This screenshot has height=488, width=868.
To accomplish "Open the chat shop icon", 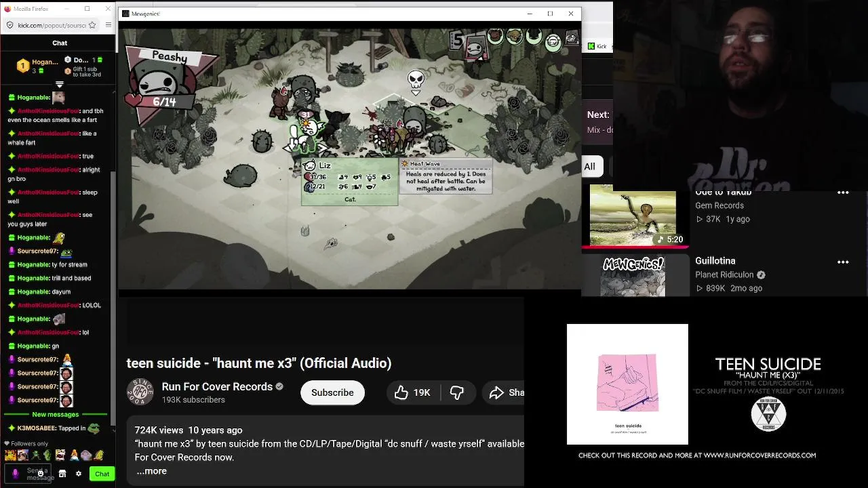I will 62,474.
